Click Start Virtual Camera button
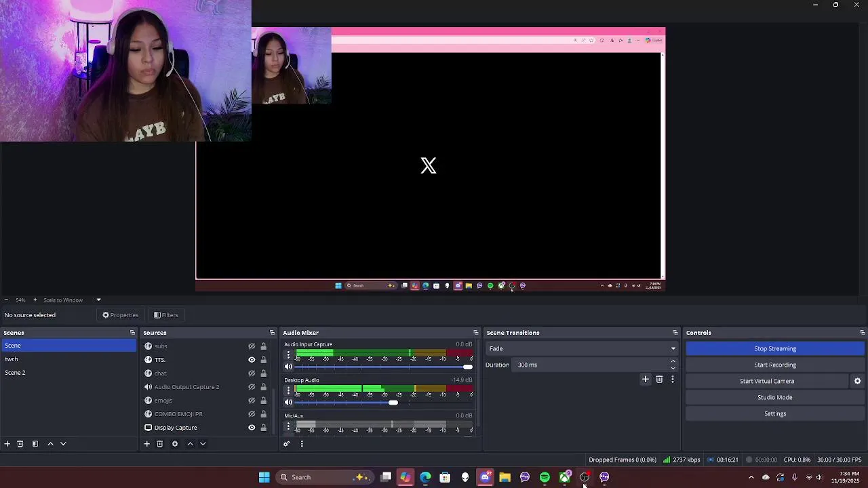Viewport: 868px width, 488px height. 767,381
